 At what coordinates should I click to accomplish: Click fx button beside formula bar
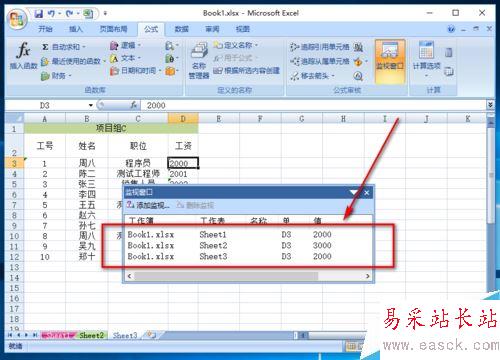point(133,105)
